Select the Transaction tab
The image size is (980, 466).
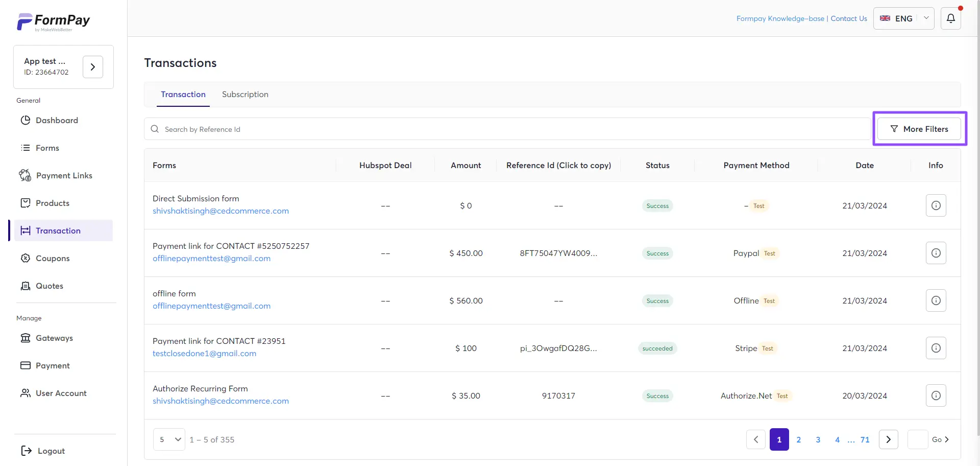183,94
